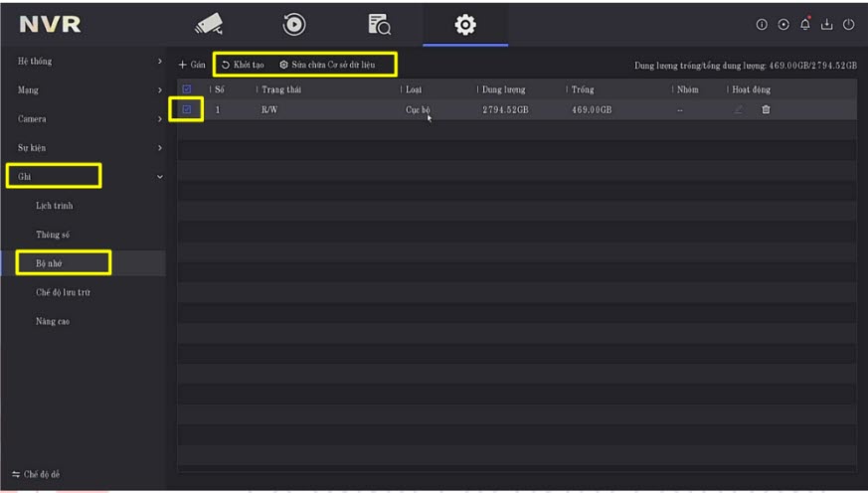Open the Lịch trình submenu item
The width and height of the screenshot is (868, 493).
click(55, 206)
